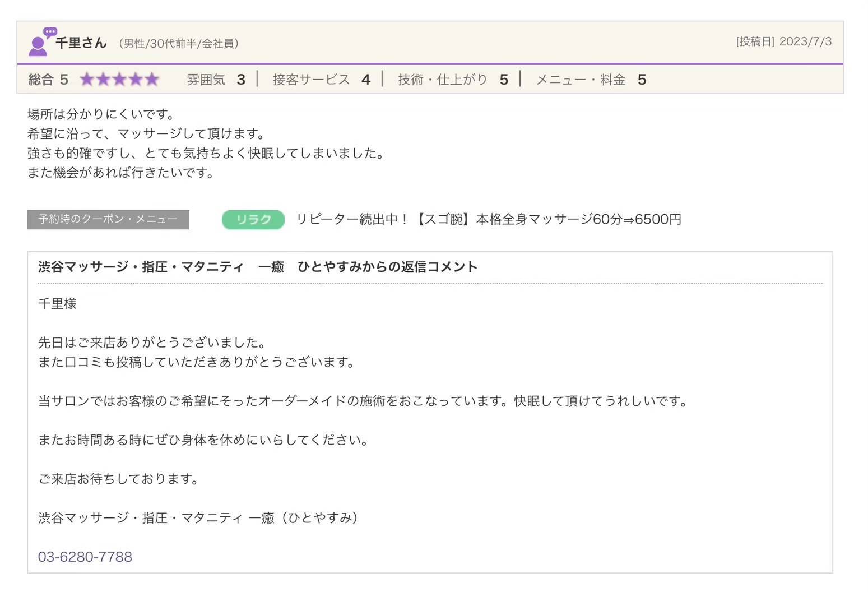
Task: Call phone number 03-6280-7788
Action: pos(85,557)
